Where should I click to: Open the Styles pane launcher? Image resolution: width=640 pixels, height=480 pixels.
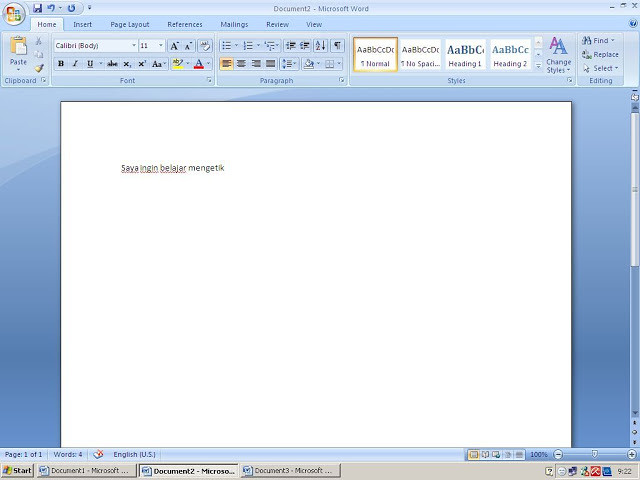(570, 80)
